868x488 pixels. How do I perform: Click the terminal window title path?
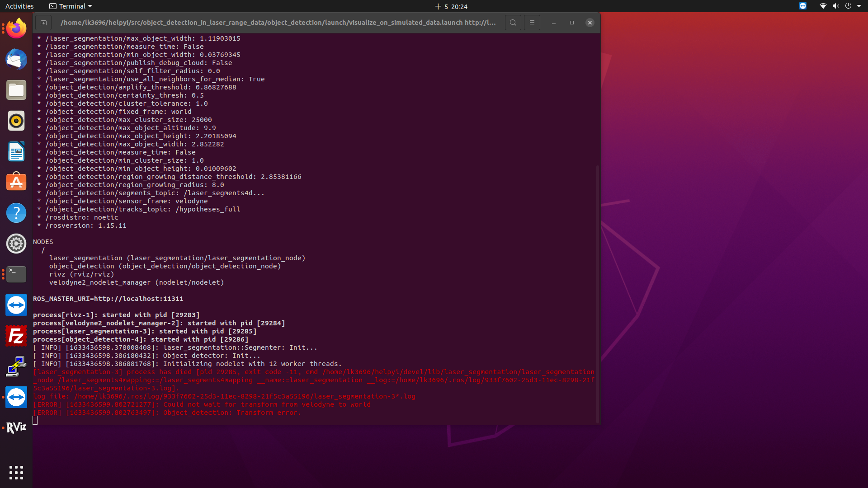278,23
